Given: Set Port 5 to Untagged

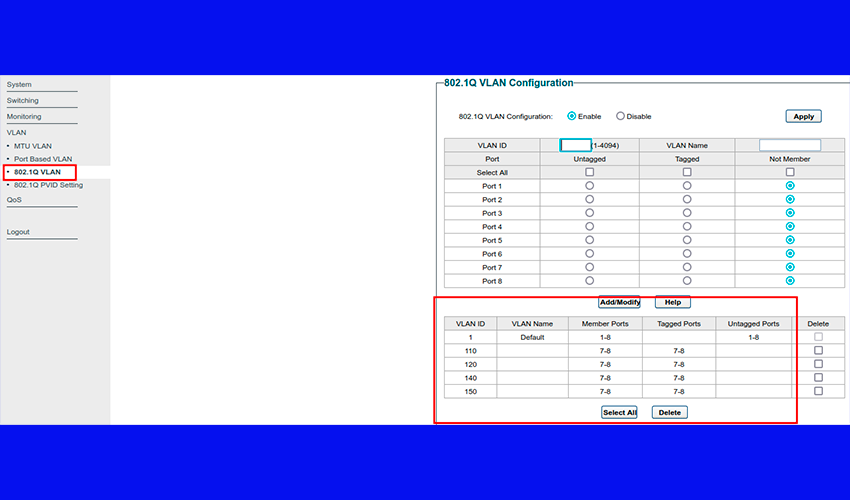Looking at the screenshot, I should tap(589, 240).
